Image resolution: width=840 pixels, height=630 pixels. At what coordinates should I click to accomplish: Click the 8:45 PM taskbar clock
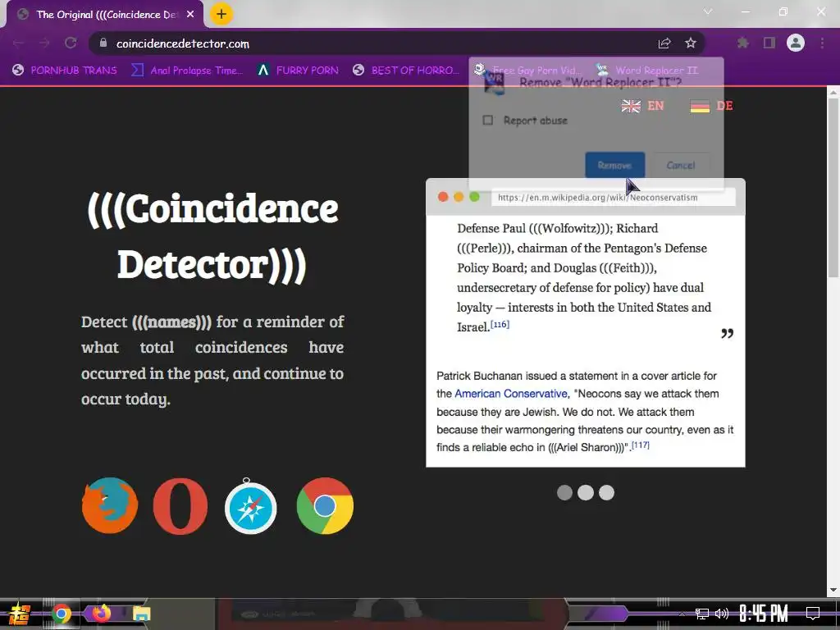pos(764,613)
